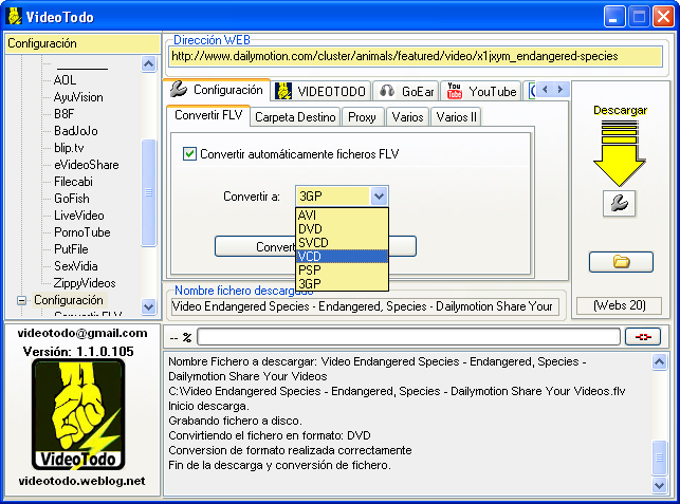Open the GoEar tab

click(x=406, y=91)
